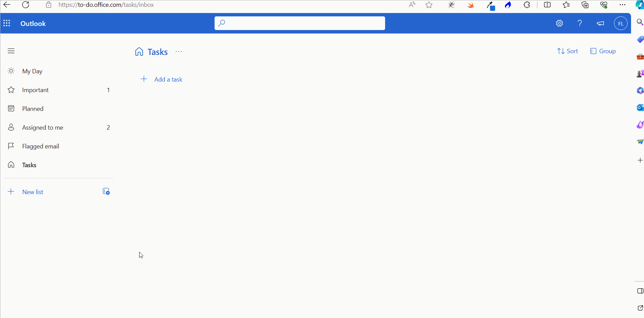Viewport: 644px width, 318px height.
Task: Open search icon in Edge sidebar
Action: tap(640, 22)
